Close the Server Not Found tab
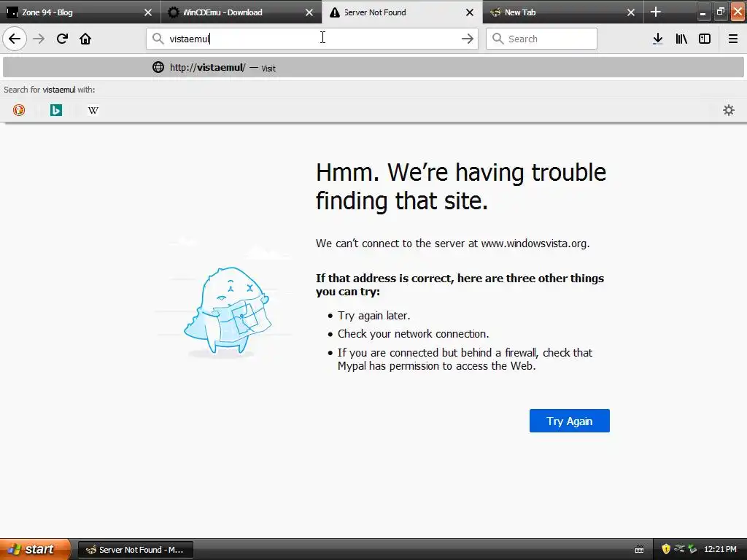The image size is (747, 560). [470, 12]
